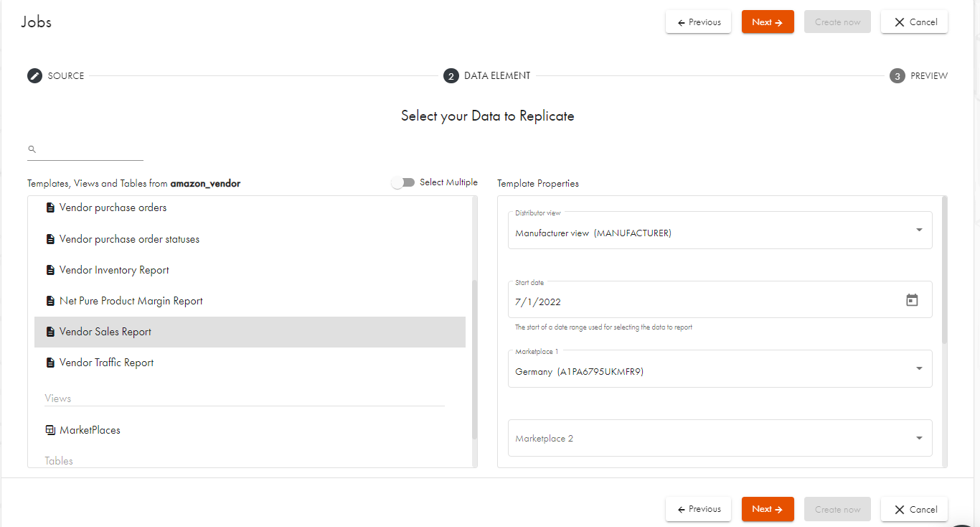The image size is (980, 527).
Task: Click the Data Element step 2 icon
Action: [451, 76]
